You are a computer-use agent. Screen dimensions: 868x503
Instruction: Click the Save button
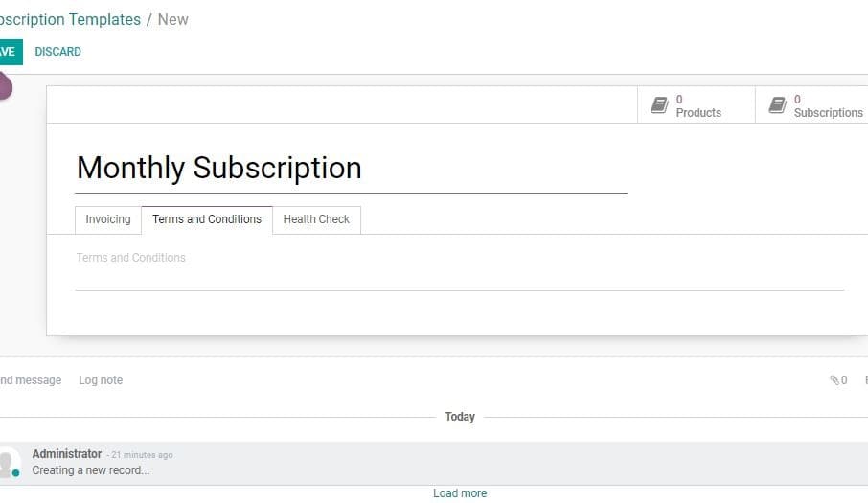pyautogui.click(x=10, y=52)
